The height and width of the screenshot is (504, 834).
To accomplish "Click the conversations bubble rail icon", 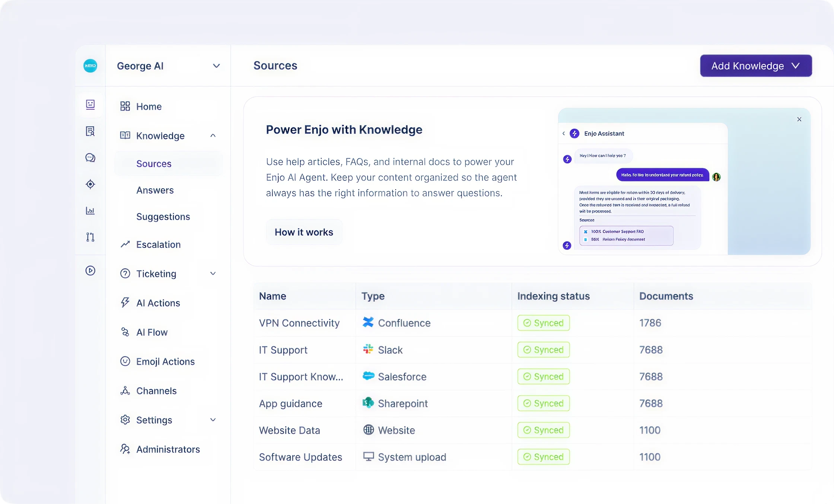I will coord(90,158).
